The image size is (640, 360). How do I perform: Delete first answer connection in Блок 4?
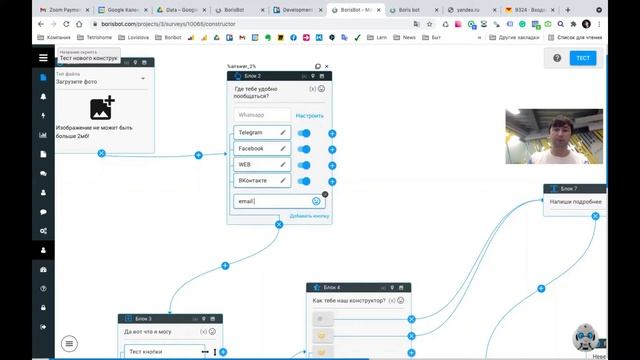click(411, 319)
